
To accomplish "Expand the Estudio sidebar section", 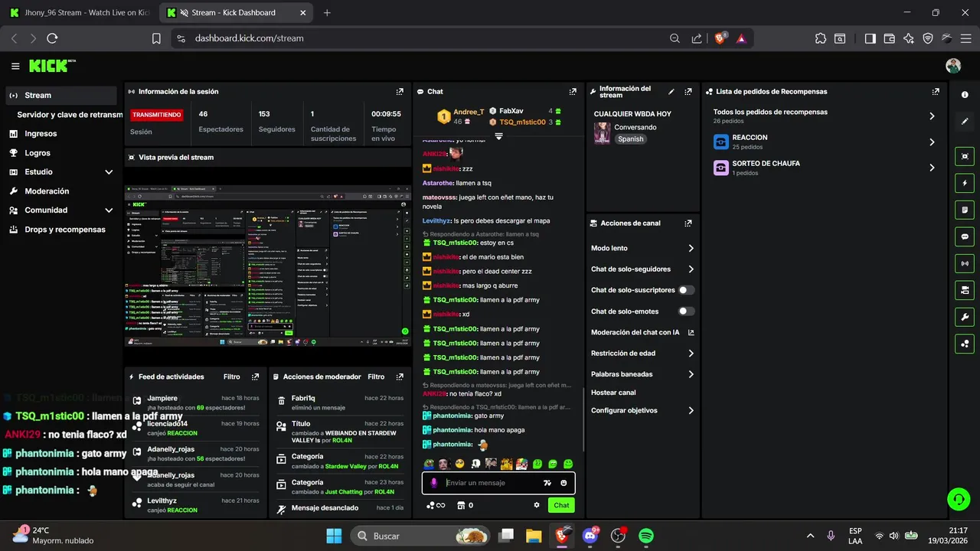I will 109,172.
